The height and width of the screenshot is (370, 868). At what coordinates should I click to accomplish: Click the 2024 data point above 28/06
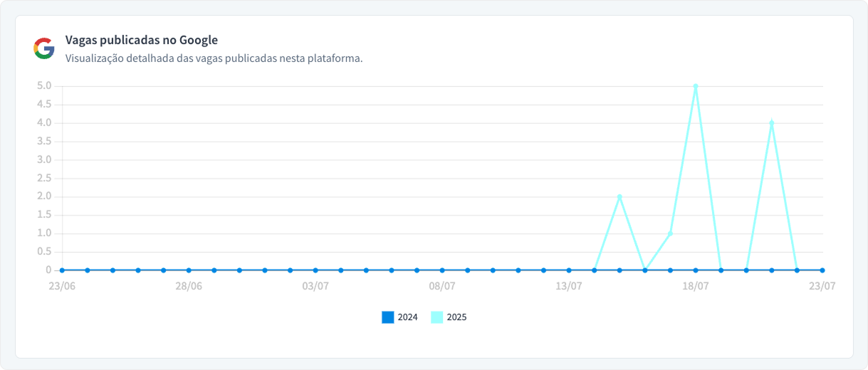pyautogui.click(x=189, y=270)
